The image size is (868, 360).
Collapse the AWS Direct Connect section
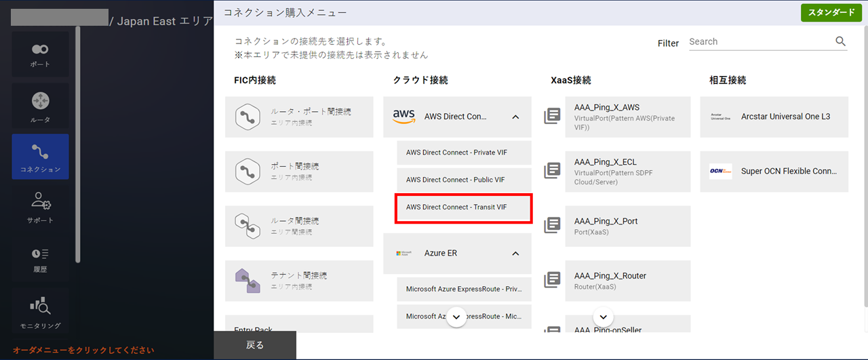point(515,117)
